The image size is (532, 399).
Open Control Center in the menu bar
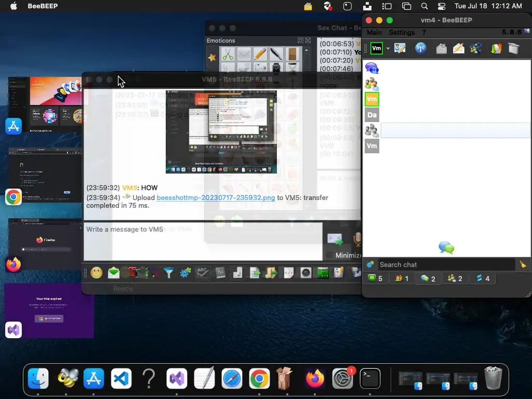click(x=442, y=6)
